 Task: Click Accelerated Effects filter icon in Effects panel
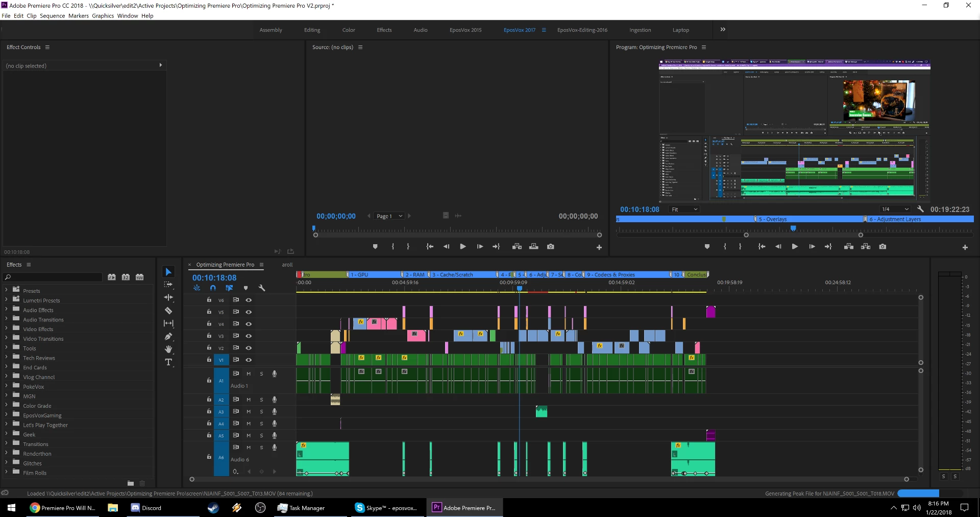(x=112, y=277)
